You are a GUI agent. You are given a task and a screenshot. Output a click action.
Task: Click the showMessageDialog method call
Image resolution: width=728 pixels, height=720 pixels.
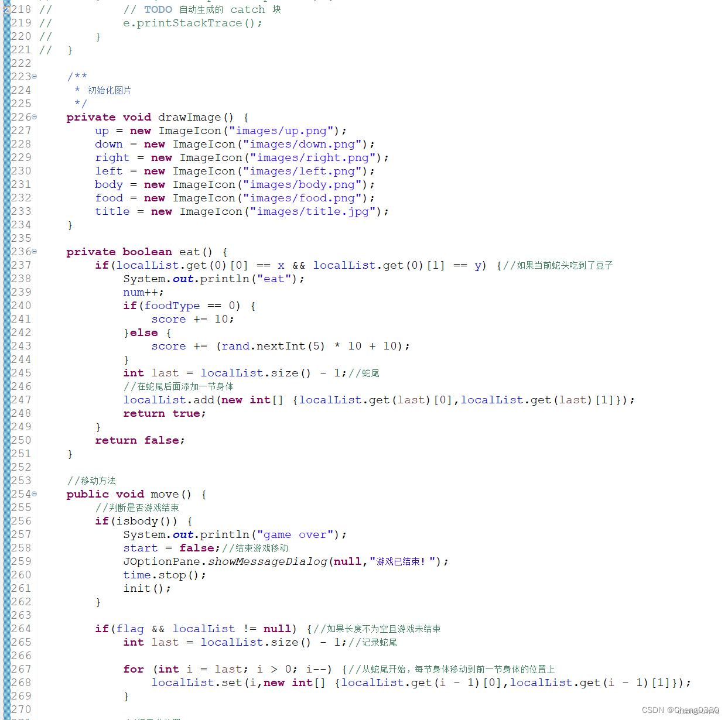click(268, 561)
